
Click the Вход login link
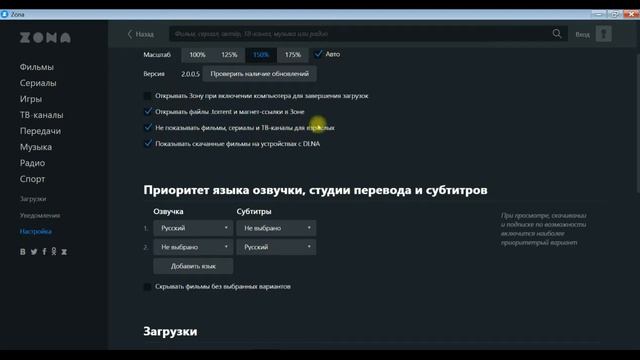coord(582,35)
